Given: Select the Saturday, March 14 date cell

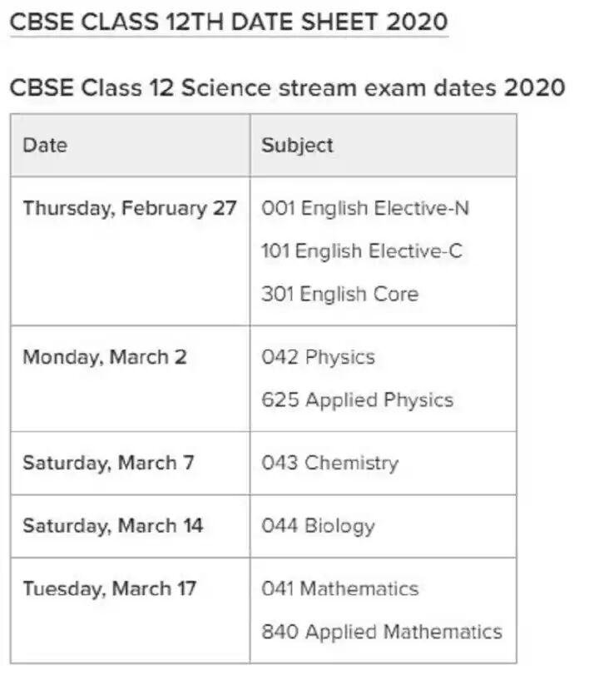Looking at the screenshot, I should [x=113, y=526].
